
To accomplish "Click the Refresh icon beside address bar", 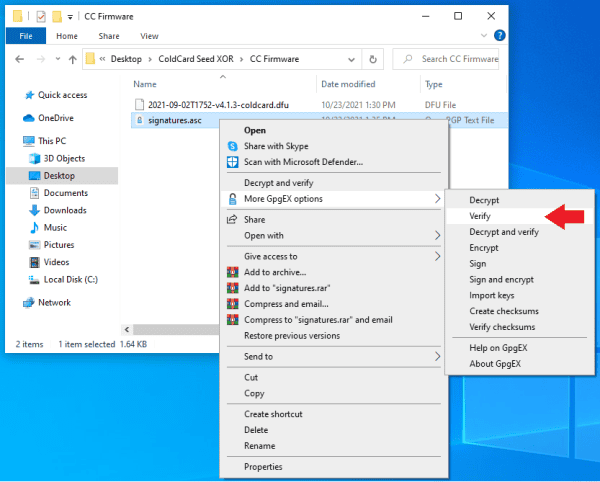I will (x=373, y=59).
